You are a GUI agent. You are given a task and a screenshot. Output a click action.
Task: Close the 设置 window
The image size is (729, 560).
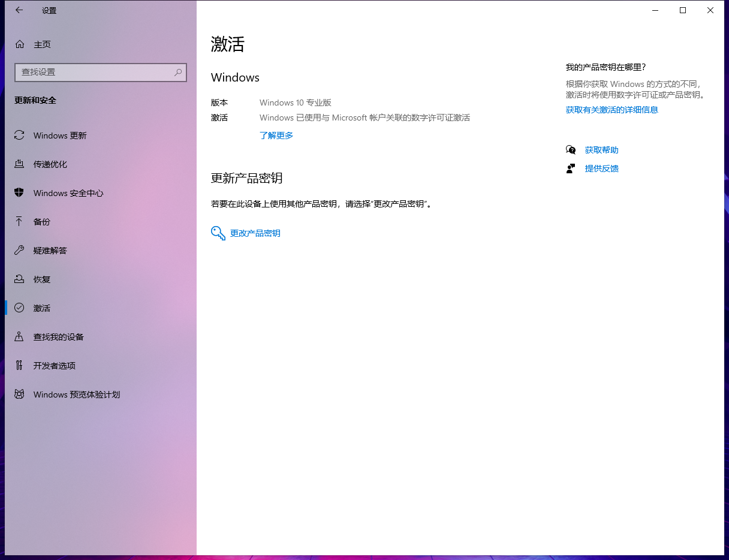(710, 10)
